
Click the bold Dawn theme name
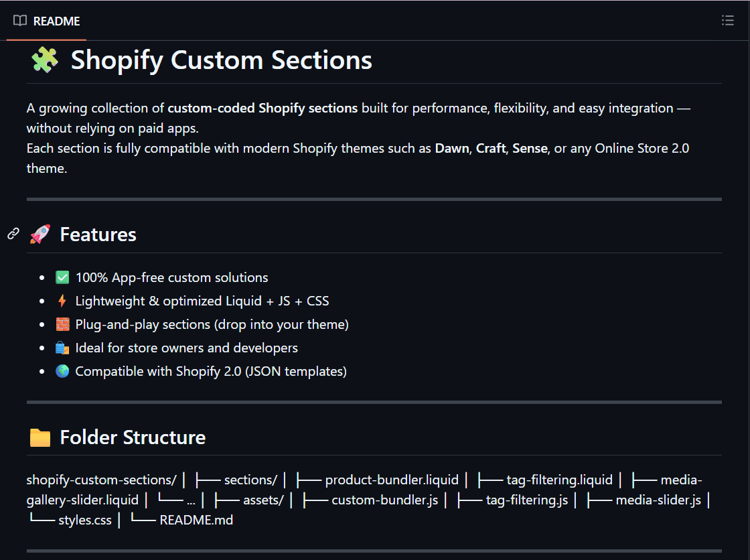click(x=452, y=148)
